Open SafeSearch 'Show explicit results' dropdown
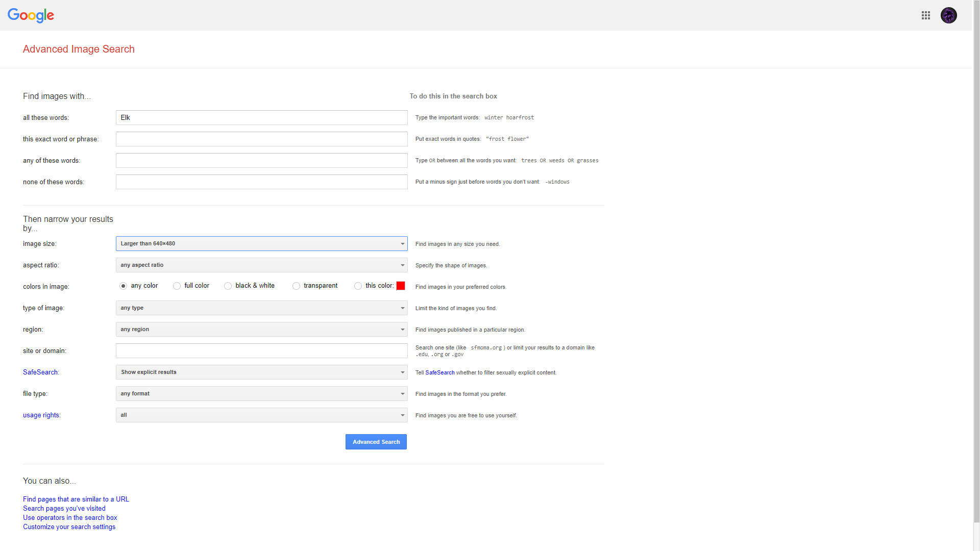980x551 pixels. pyautogui.click(x=261, y=372)
